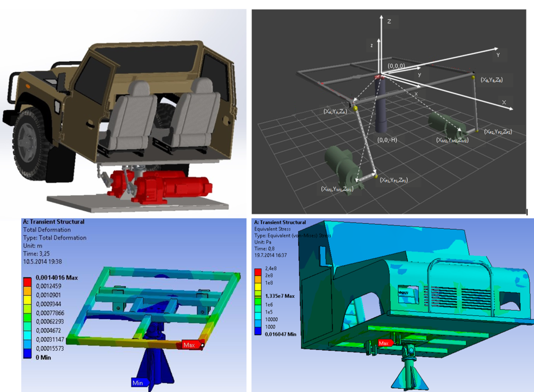The image size is (534, 392).
Task: Click the '10.5.2014 19:38' timestamp
Action: [42, 262]
